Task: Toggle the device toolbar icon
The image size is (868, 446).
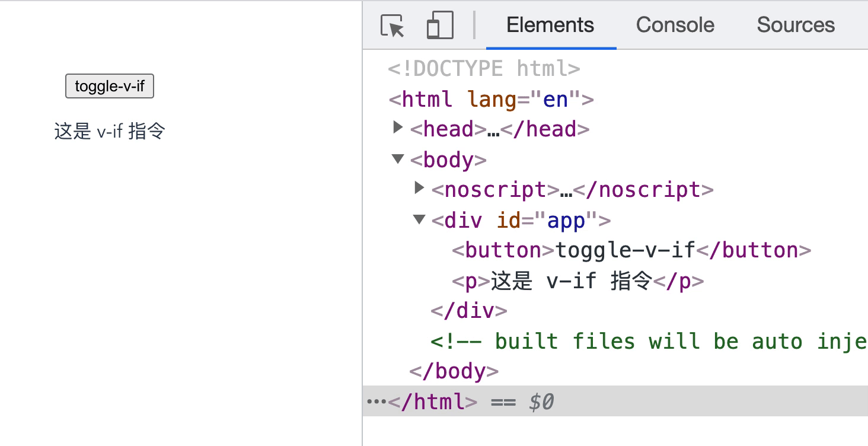Action: click(x=439, y=26)
